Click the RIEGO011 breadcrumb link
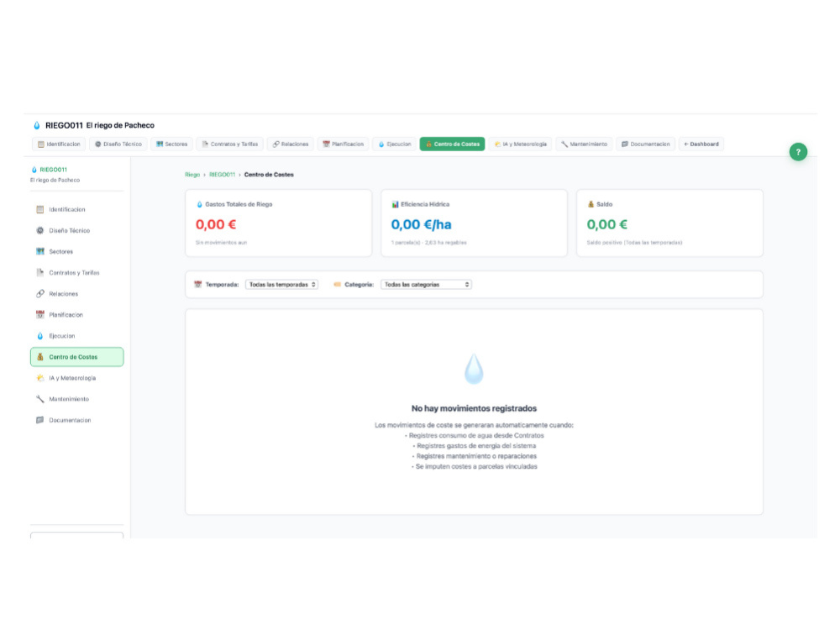 coord(223,175)
